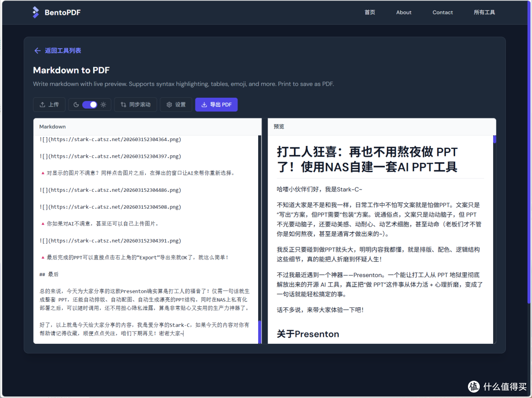Screen dimensions: 532x398
Task: Open 所有工具 in the top navigation
Action: [484, 12]
